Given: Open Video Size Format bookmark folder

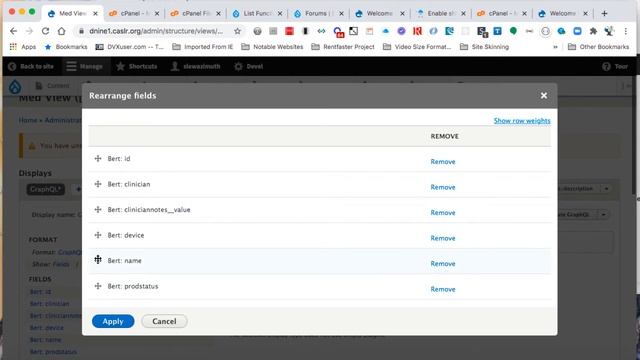Looking at the screenshot, I should (x=417, y=47).
